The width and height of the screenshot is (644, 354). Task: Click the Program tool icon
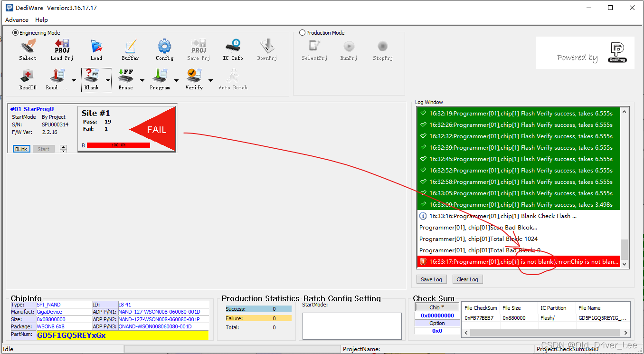[x=160, y=79]
